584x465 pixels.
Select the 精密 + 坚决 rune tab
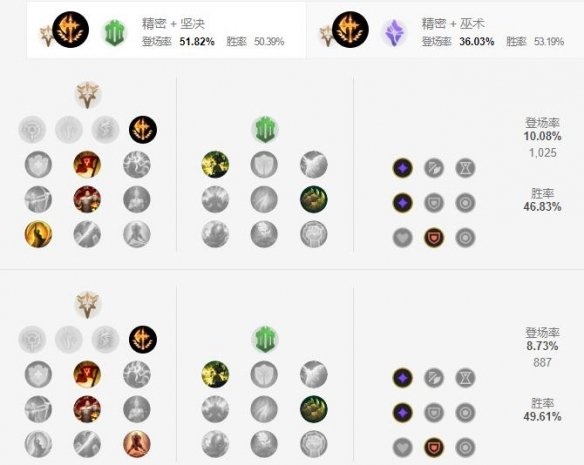point(166,30)
